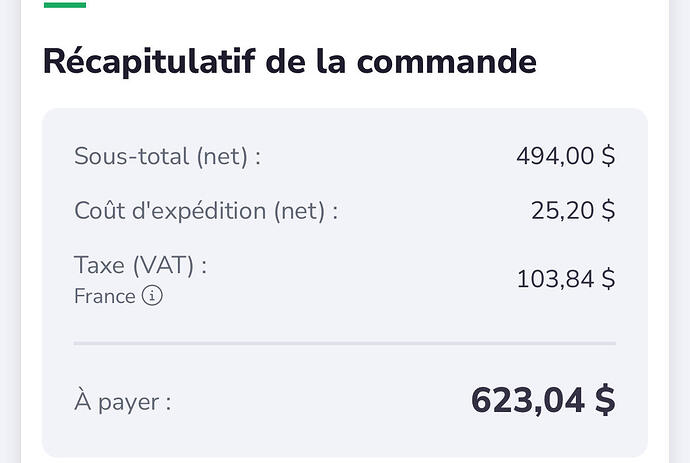Screen dimensions: 690x463
Task: Click the green accent bar above heading
Action: [65, 5]
